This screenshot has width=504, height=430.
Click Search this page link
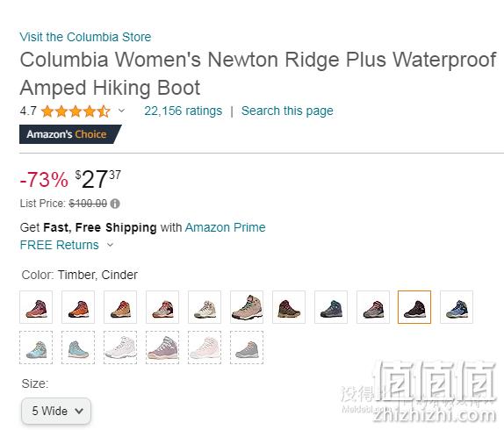click(287, 111)
